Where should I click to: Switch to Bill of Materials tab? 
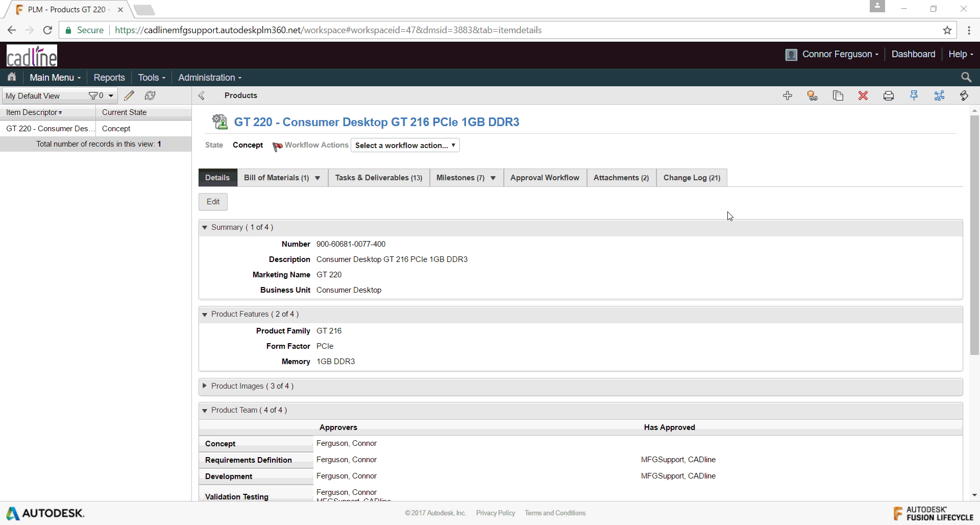276,177
